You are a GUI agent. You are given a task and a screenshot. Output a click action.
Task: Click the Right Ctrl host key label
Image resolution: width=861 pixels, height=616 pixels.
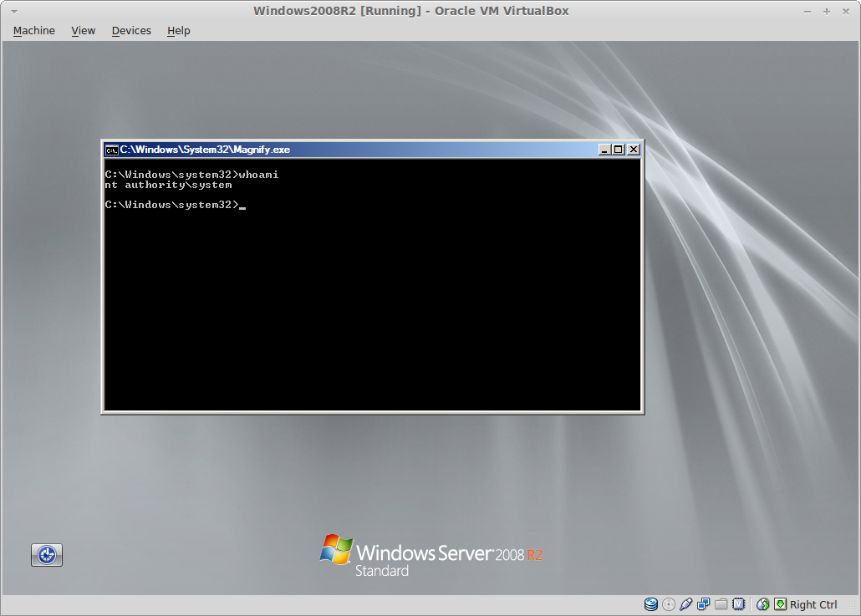pos(813,604)
